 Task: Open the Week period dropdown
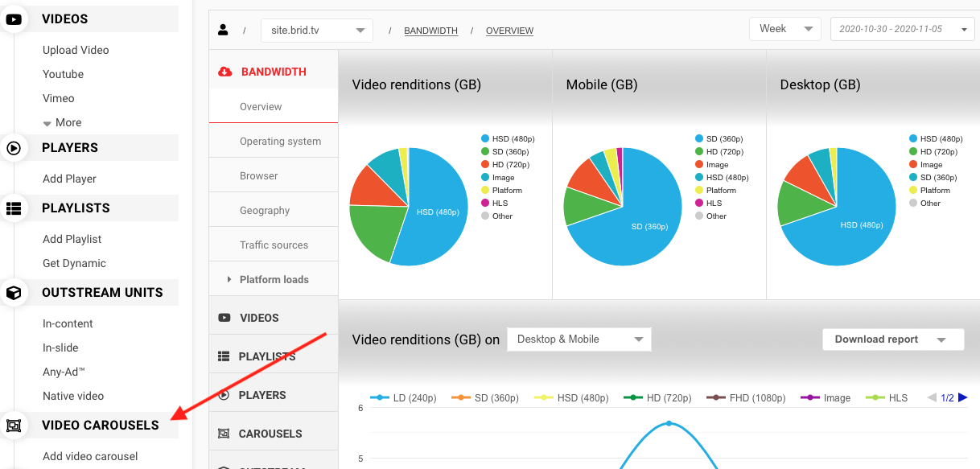(784, 29)
